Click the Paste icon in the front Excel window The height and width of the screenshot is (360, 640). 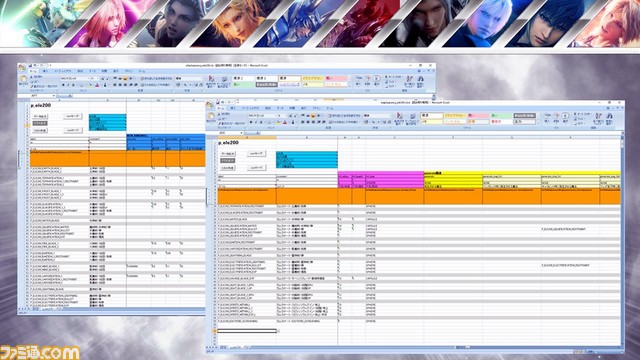[211, 116]
